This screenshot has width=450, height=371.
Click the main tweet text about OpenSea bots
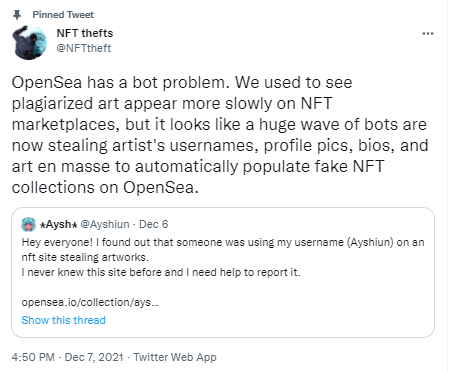coord(220,135)
